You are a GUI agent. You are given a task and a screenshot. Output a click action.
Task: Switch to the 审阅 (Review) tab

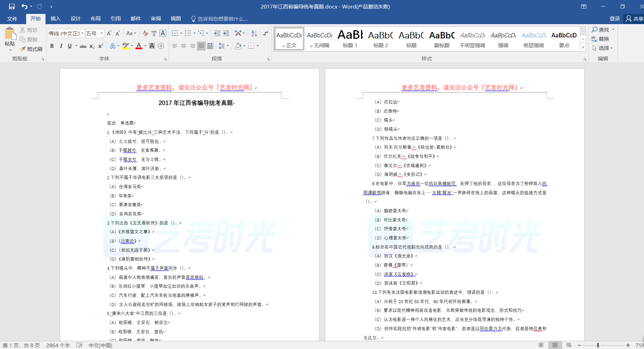tap(156, 19)
